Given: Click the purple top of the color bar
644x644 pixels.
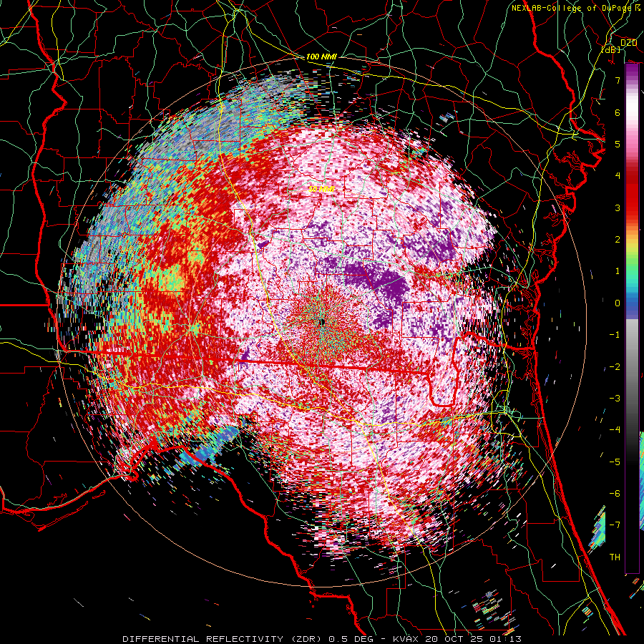Looking at the screenshot, I should (x=632, y=72).
